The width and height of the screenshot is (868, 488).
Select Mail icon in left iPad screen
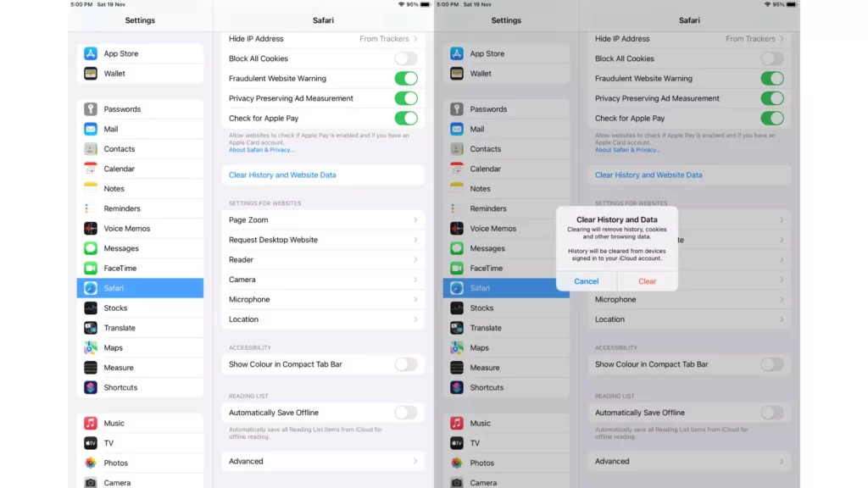coord(90,129)
